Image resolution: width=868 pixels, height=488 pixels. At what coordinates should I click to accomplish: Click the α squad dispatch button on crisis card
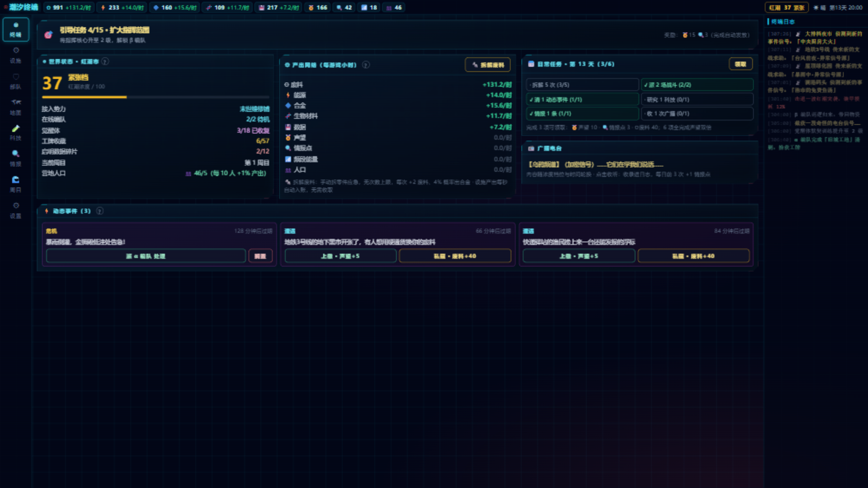point(146,256)
